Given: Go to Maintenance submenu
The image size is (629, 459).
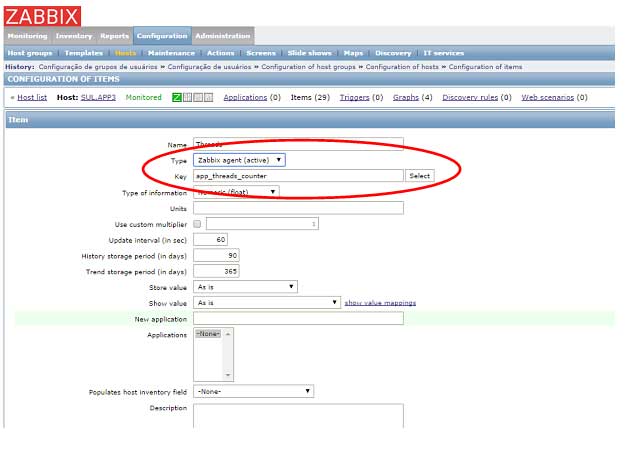Looking at the screenshot, I should tap(171, 53).
